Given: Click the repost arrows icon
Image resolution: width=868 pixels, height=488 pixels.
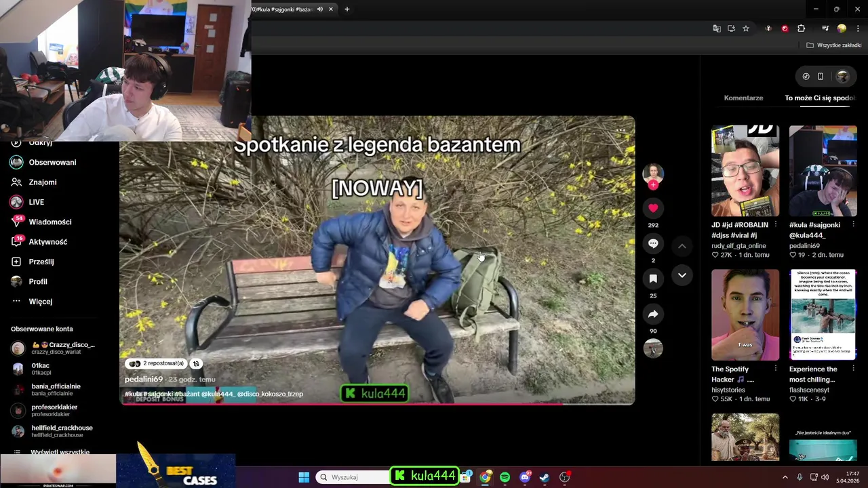Looking at the screenshot, I should coord(196,364).
